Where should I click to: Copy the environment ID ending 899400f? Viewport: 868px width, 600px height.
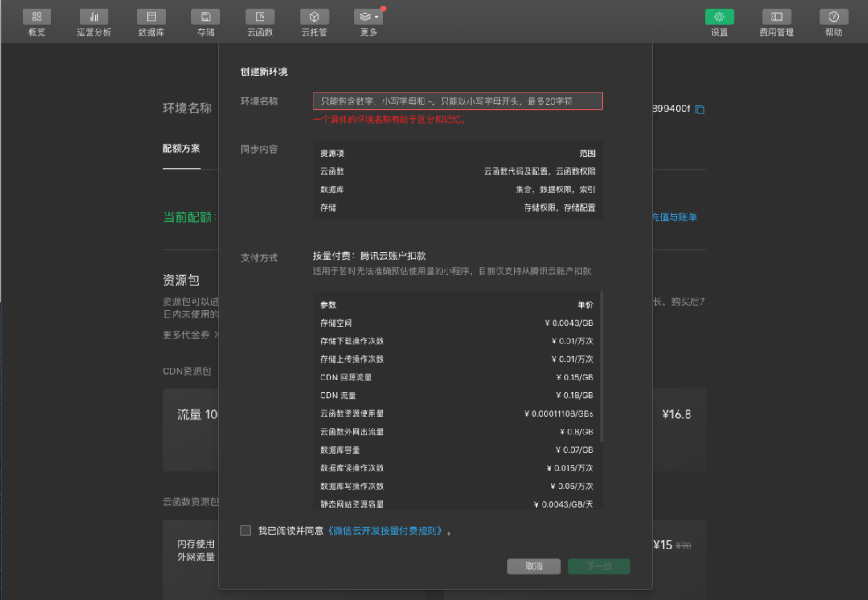point(700,109)
